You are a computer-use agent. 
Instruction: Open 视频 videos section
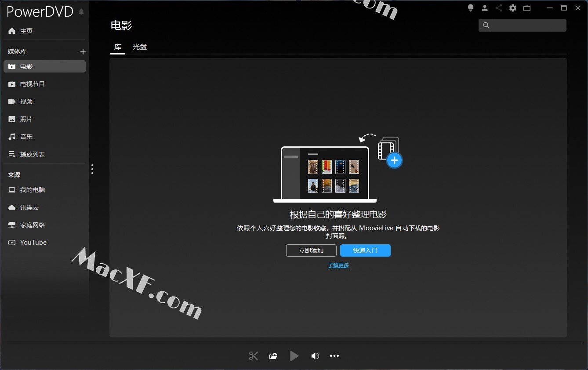point(44,102)
